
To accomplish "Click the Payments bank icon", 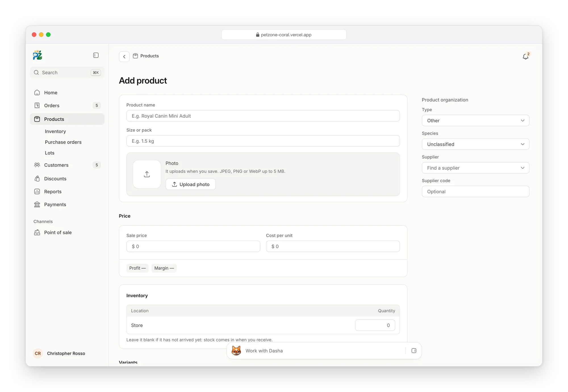I will (x=37, y=205).
